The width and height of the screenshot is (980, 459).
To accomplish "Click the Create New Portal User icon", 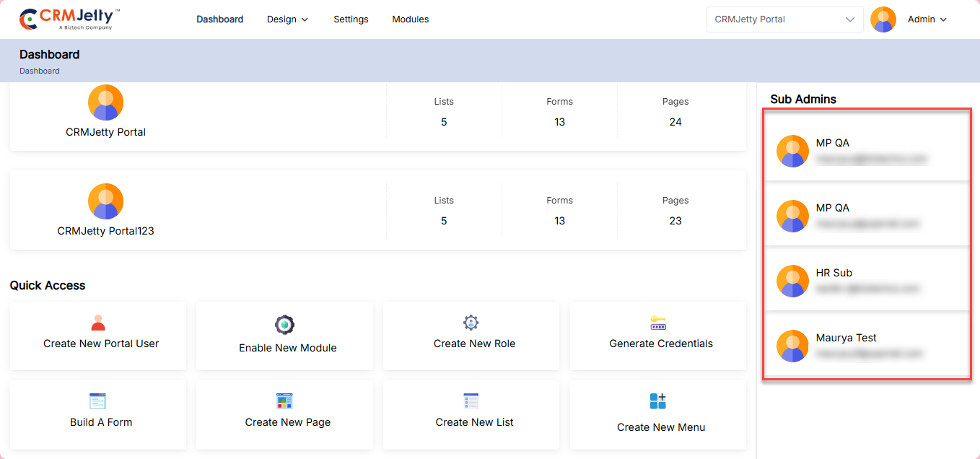I will [x=98, y=323].
